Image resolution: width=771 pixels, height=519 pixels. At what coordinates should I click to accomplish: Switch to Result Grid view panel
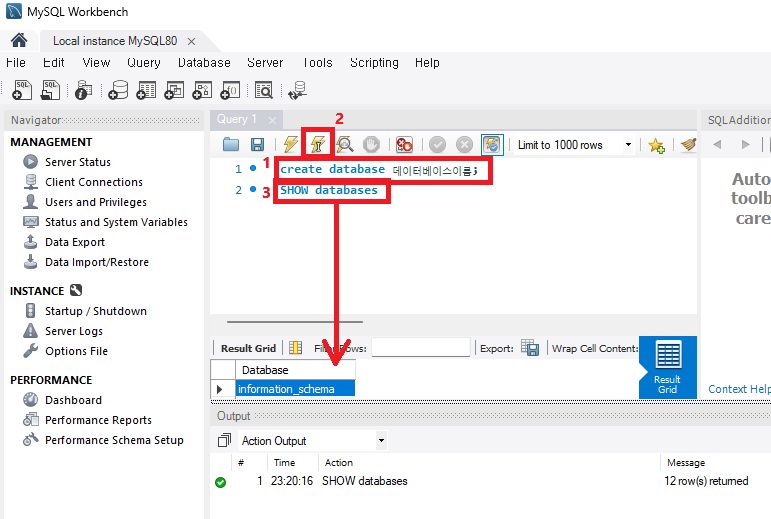[668, 367]
